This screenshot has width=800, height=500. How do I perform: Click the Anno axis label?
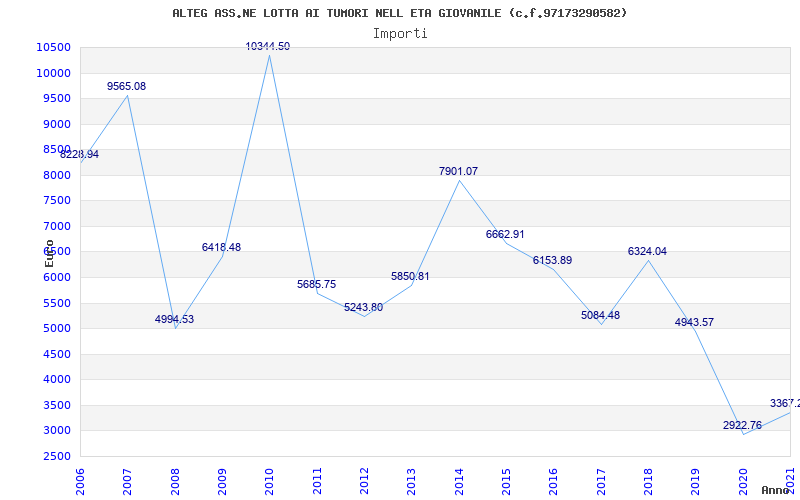(776, 490)
